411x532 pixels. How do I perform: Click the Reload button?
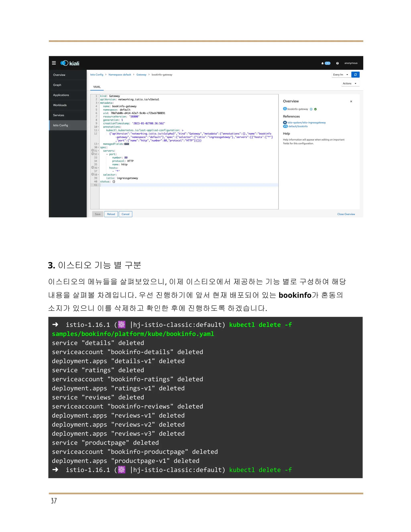(111, 214)
